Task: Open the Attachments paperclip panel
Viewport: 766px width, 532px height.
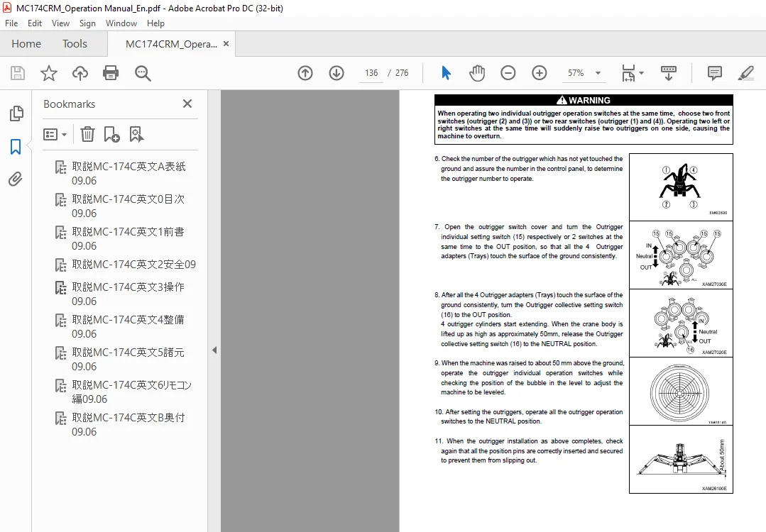Action: pos(16,179)
